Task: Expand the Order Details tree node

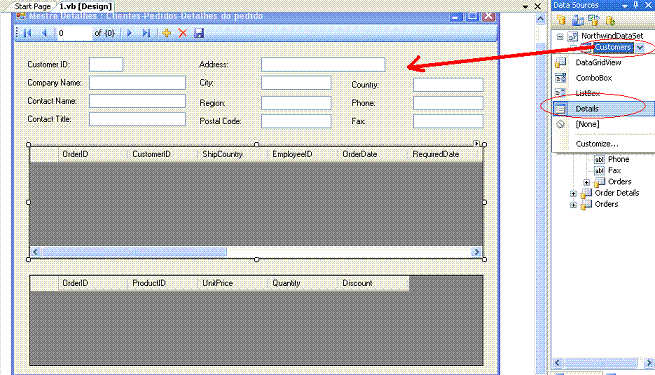Action: (573, 194)
